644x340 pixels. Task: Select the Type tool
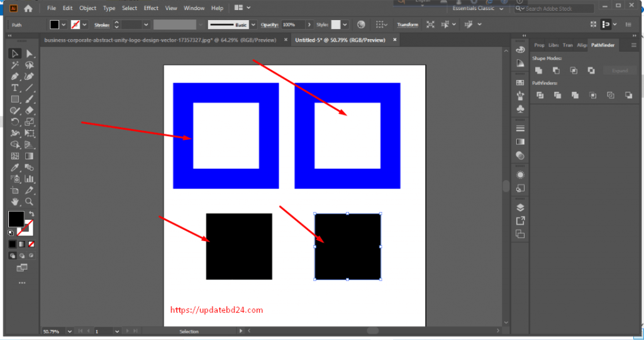15,88
